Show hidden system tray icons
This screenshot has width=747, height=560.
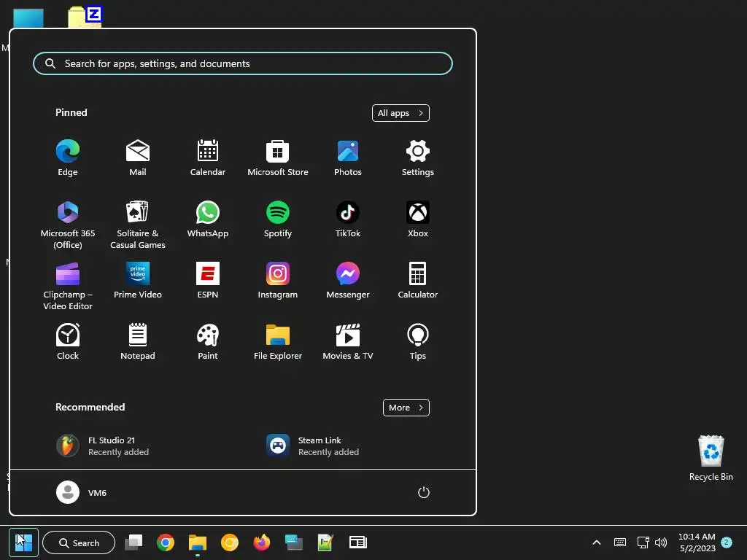coord(597,542)
